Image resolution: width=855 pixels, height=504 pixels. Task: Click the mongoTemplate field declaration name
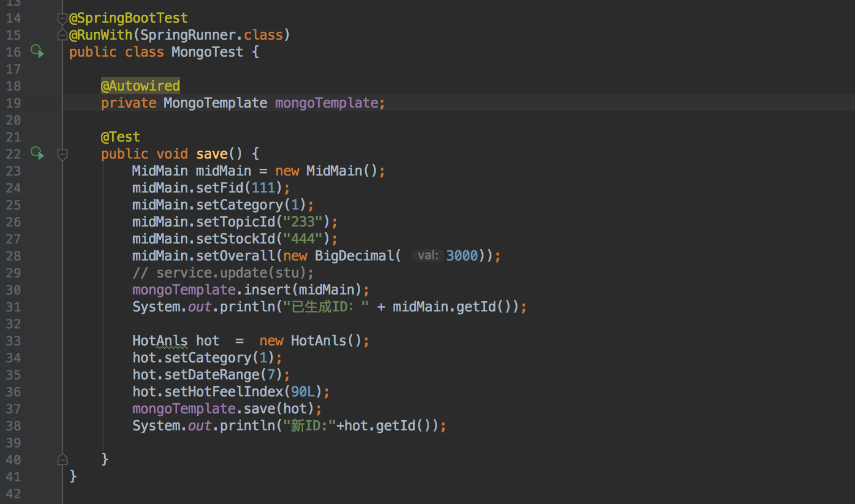point(327,103)
